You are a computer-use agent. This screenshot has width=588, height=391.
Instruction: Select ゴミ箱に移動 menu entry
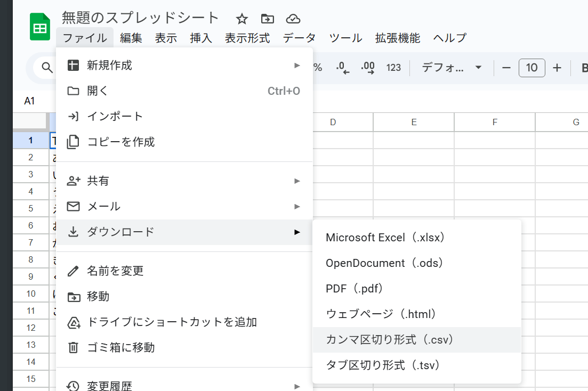184,347
